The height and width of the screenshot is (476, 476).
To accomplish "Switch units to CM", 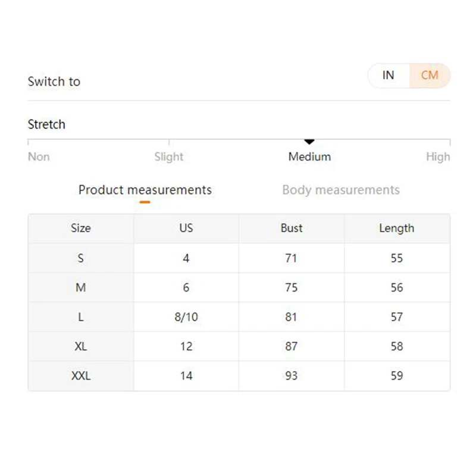I will click(x=430, y=76).
